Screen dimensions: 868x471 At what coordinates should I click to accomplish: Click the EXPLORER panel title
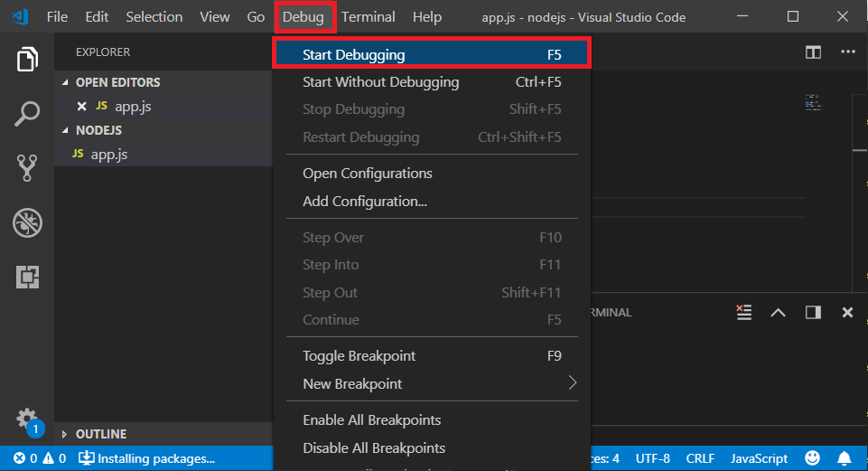point(103,52)
